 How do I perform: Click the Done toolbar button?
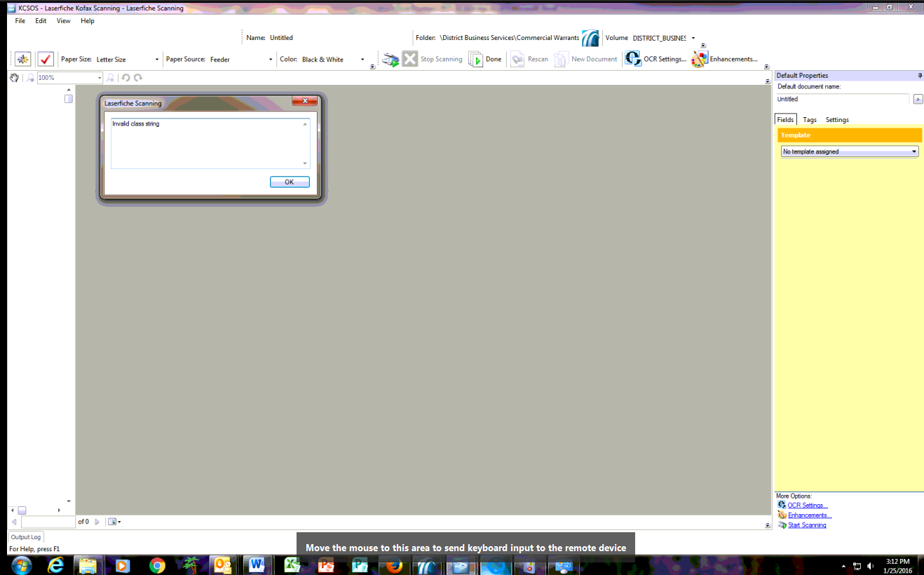pyautogui.click(x=485, y=60)
